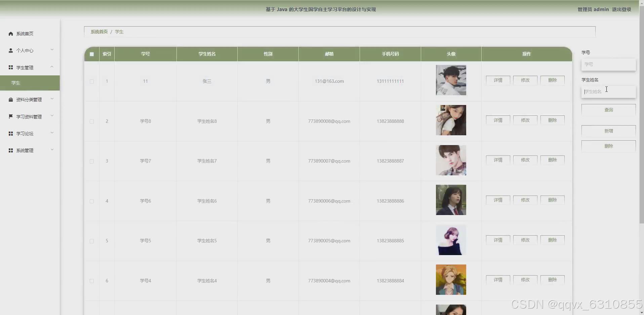This screenshot has width=644, height=315.
Task: Click the batch 删除 button under 新增
Action: [x=608, y=146]
